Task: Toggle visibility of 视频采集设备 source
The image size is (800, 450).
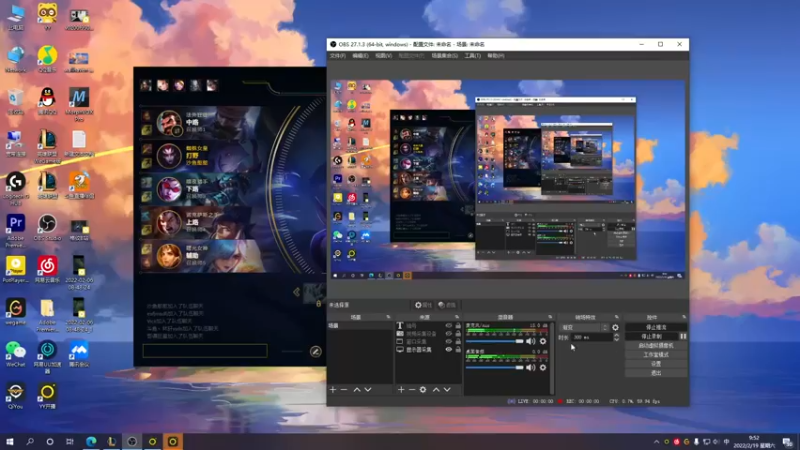Action: pyautogui.click(x=448, y=334)
